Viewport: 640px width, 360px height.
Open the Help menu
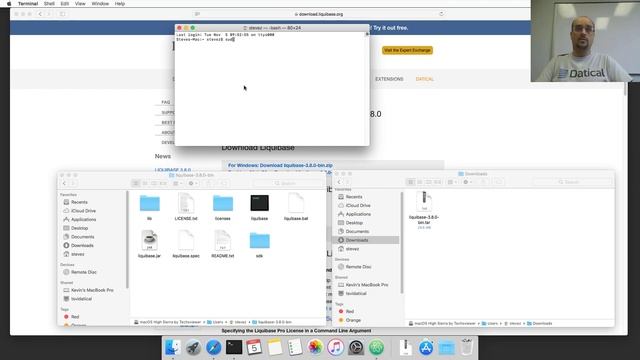[120, 4]
